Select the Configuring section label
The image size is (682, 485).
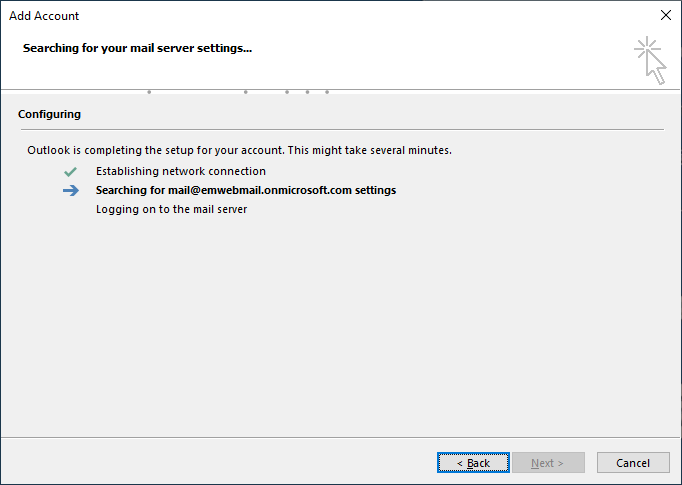pos(49,115)
